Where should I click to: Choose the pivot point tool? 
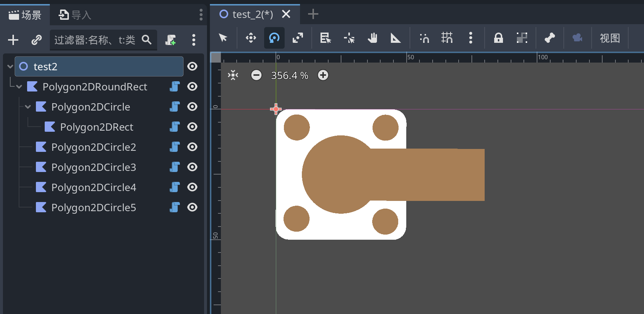click(349, 38)
